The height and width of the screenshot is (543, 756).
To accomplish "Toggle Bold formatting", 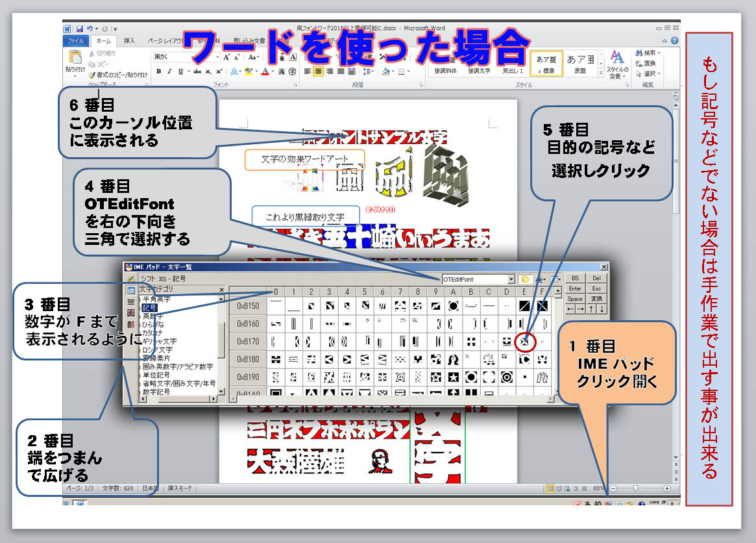I will click(x=158, y=71).
